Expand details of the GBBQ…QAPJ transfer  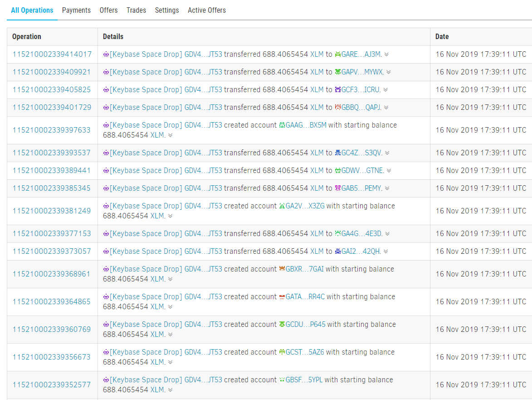[x=386, y=108]
